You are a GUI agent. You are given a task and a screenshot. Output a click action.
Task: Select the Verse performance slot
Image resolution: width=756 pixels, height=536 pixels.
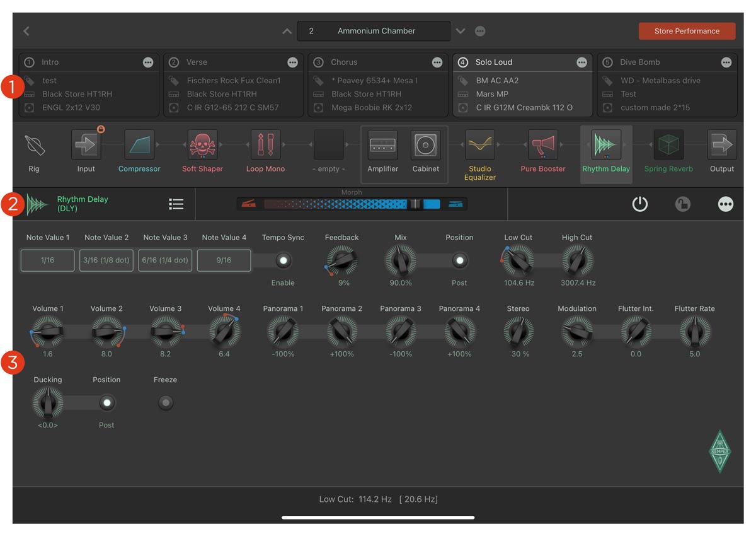click(234, 85)
